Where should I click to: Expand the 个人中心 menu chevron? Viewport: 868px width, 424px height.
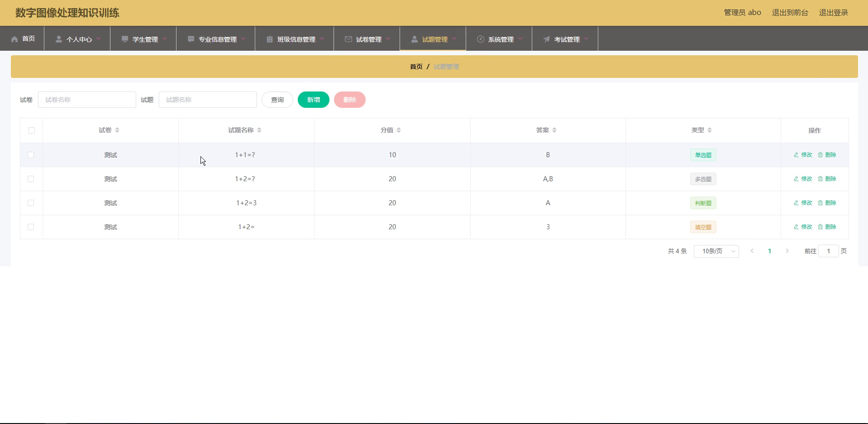tap(98, 39)
